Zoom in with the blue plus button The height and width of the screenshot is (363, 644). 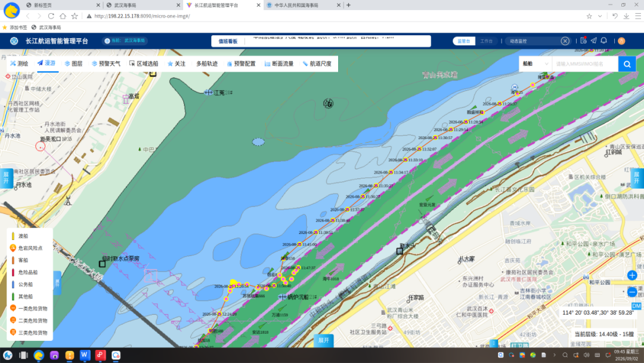[632, 275]
